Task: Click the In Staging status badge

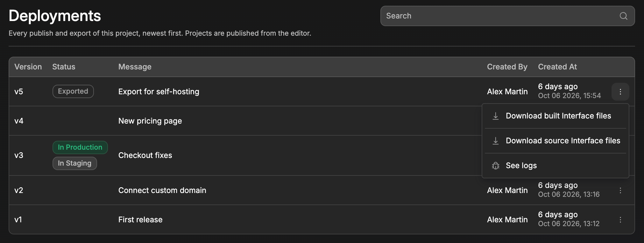Action: (74, 163)
